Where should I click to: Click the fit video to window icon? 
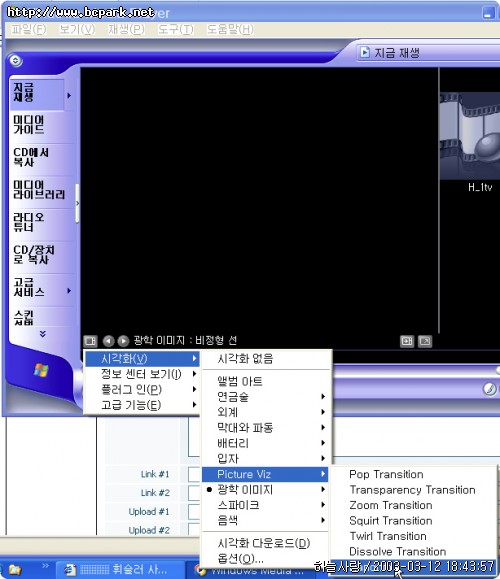pos(407,341)
